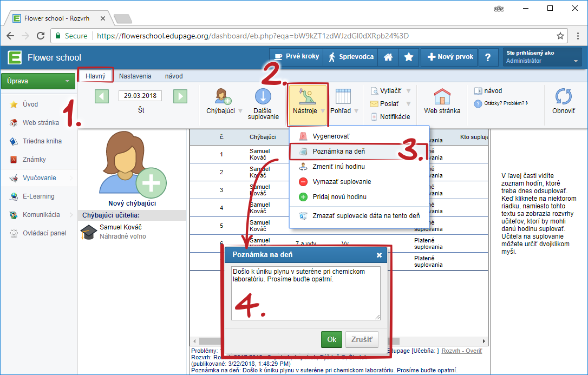Expand Poslať dropdown arrow
Screen dimensions: 588x375
click(408, 104)
